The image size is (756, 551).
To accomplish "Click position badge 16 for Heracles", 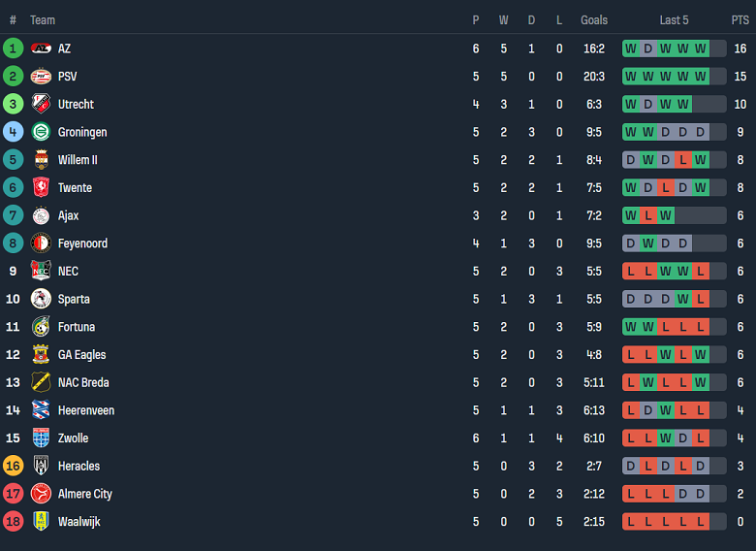I will 13,467.
